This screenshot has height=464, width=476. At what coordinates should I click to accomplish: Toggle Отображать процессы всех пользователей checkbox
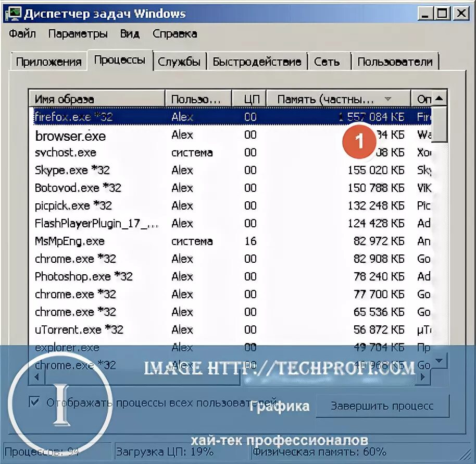point(34,402)
